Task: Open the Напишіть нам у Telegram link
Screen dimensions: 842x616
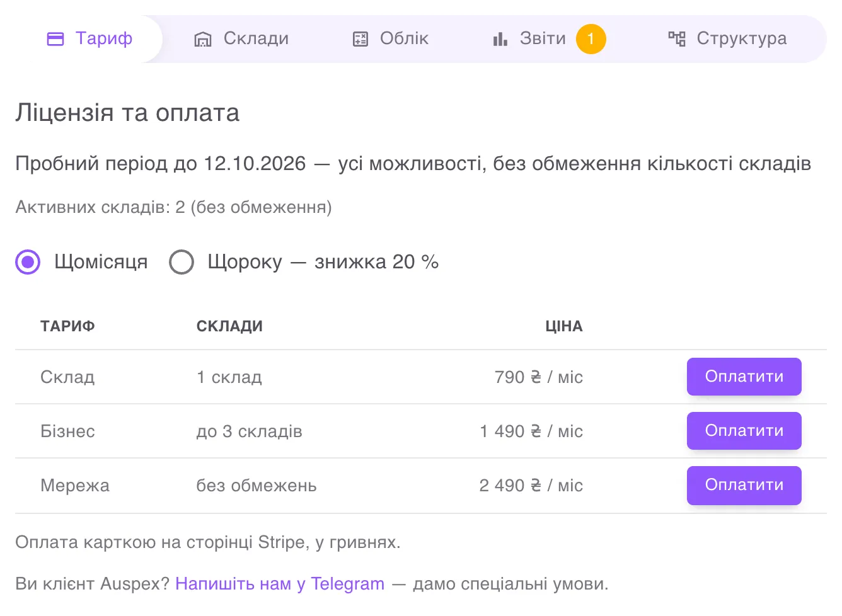Action: [x=280, y=584]
